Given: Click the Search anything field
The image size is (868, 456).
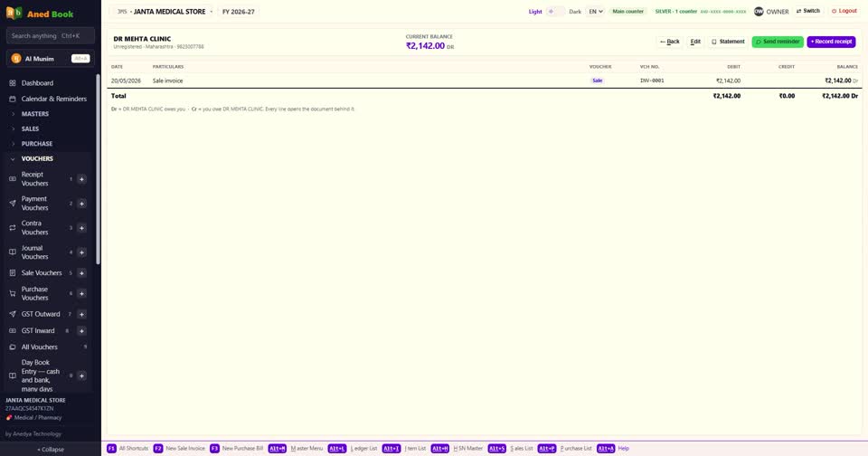Looking at the screenshot, I should point(51,35).
